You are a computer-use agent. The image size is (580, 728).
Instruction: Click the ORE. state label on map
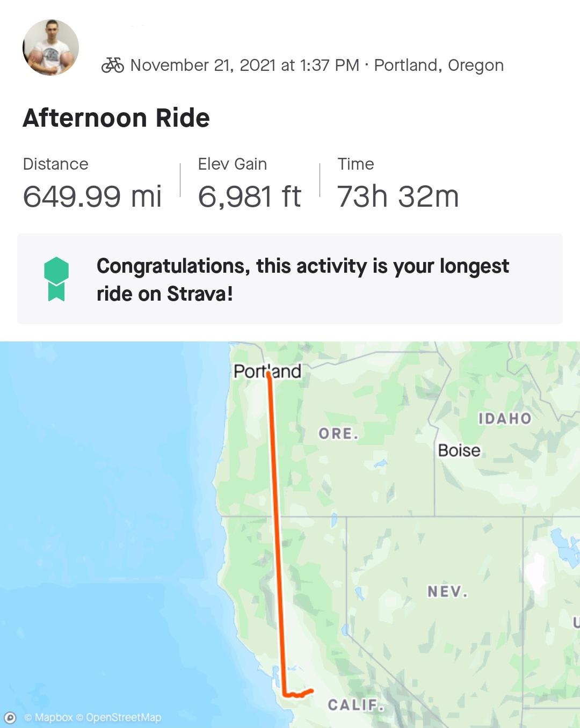(x=338, y=433)
